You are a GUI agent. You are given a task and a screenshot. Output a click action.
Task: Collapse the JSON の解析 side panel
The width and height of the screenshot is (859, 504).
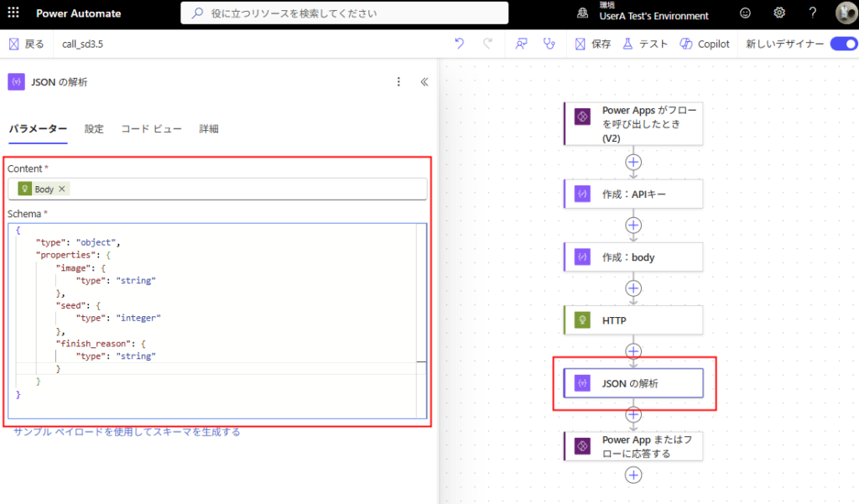pos(424,82)
